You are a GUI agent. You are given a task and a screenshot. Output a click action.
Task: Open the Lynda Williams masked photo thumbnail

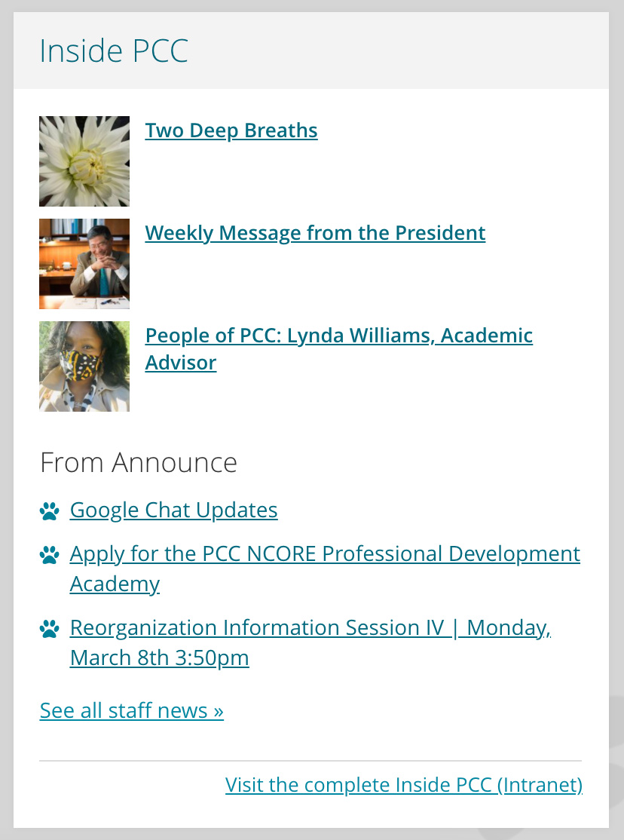(84, 366)
